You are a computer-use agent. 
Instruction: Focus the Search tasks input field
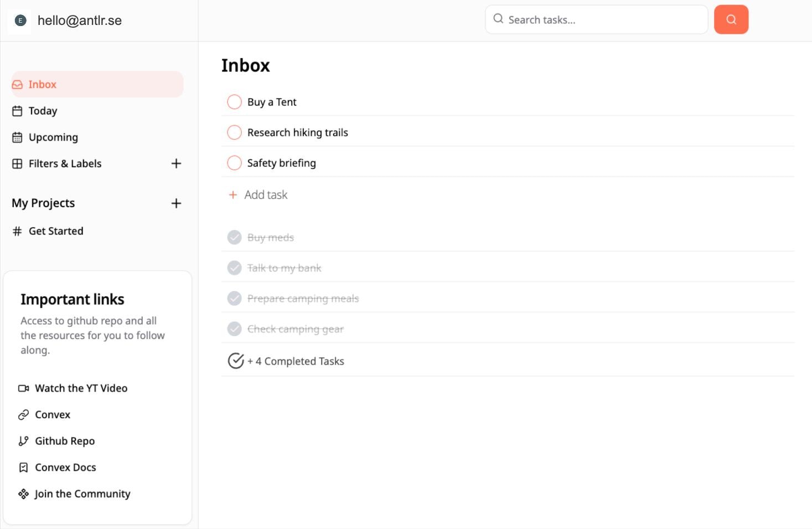point(596,19)
